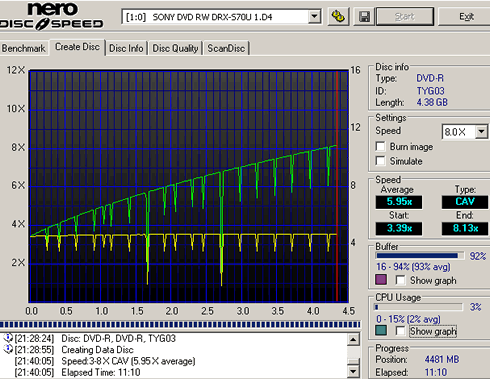Select the Create Disc tab
490x379 pixels.
tap(77, 47)
